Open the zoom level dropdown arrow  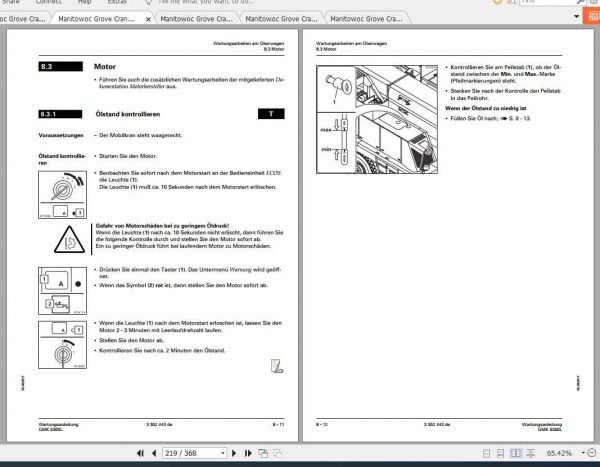583,453
